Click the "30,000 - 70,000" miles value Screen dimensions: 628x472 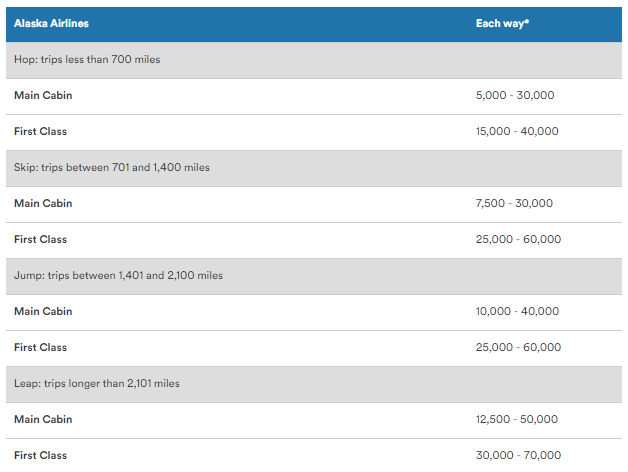[518, 456]
